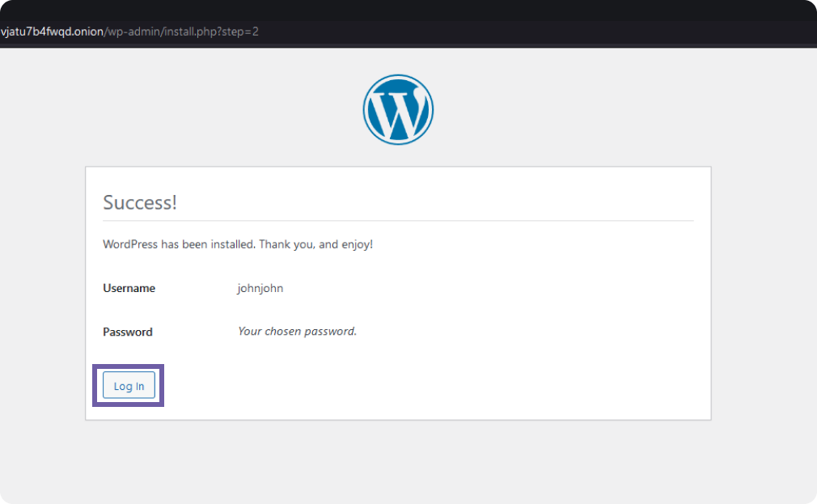Viewport: 817px width, 504px height.
Task: Click the Password label
Action: click(x=127, y=332)
